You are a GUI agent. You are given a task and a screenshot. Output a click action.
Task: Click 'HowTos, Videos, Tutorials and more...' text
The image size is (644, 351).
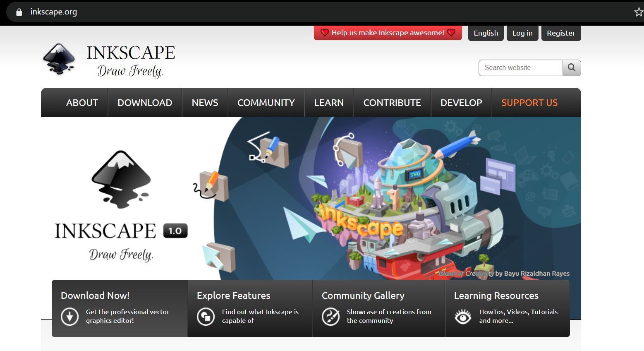coord(518,316)
